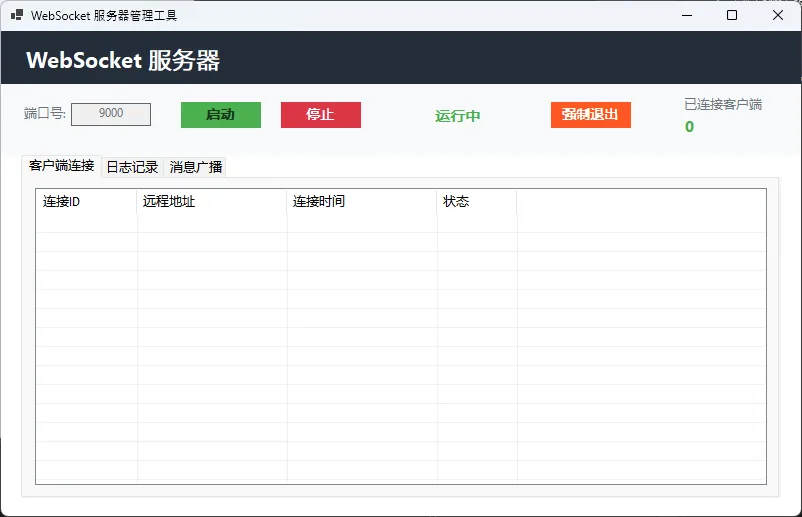Switch to the 客户端连接 tab
The width and height of the screenshot is (802, 517).
tap(61, 166)
